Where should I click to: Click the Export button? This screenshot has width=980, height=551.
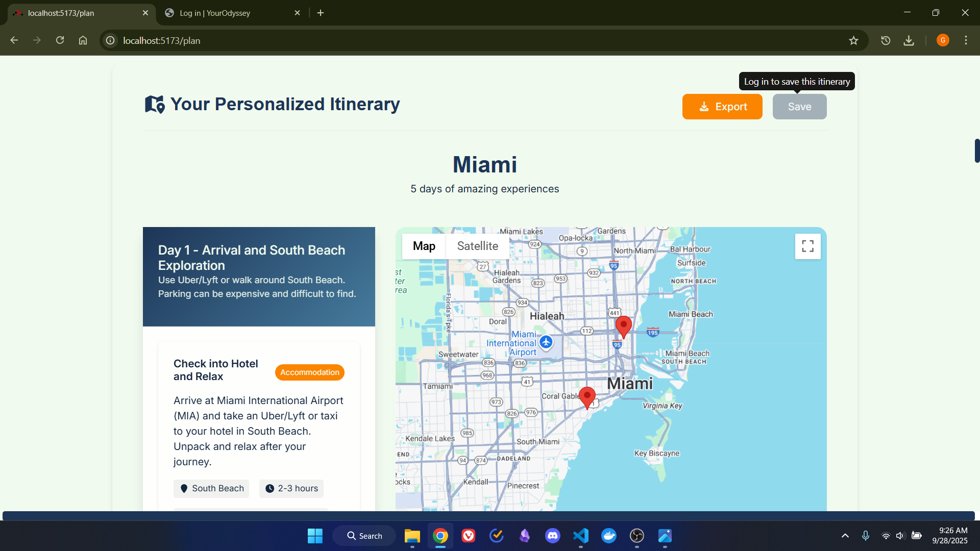pos(722,107)
